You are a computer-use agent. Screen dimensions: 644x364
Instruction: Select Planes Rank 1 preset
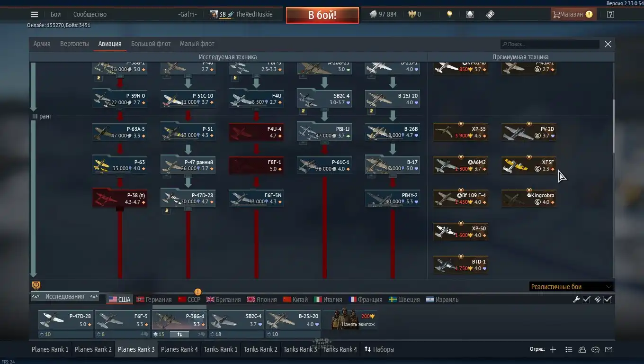point(50,349)
